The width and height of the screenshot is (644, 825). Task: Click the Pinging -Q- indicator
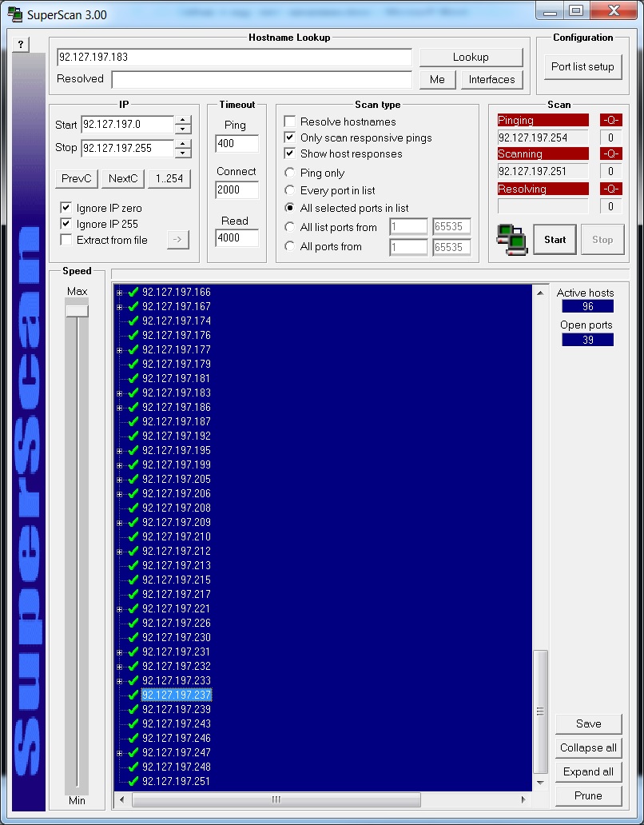[610, 121]
